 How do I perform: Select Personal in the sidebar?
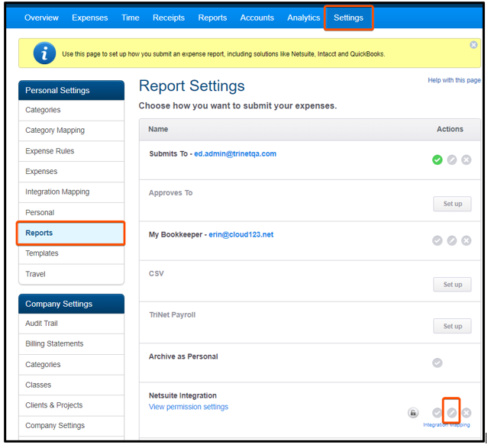point(71,212)
